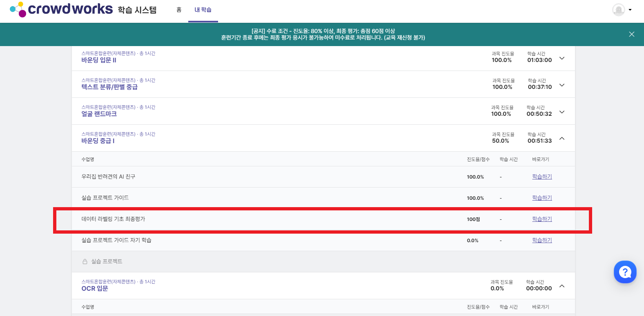Open the help chat bubble icon

tap(625, 272)
